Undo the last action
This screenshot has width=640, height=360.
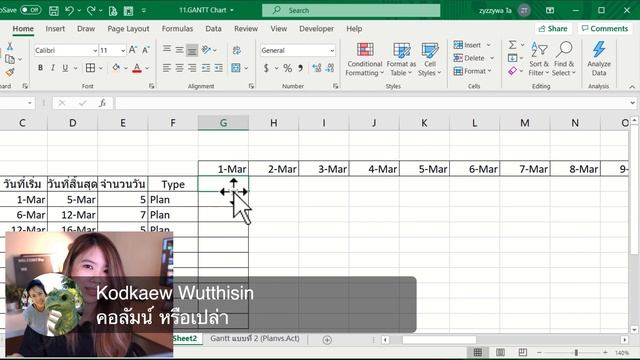pyautogui.click(x=69, y=11)
